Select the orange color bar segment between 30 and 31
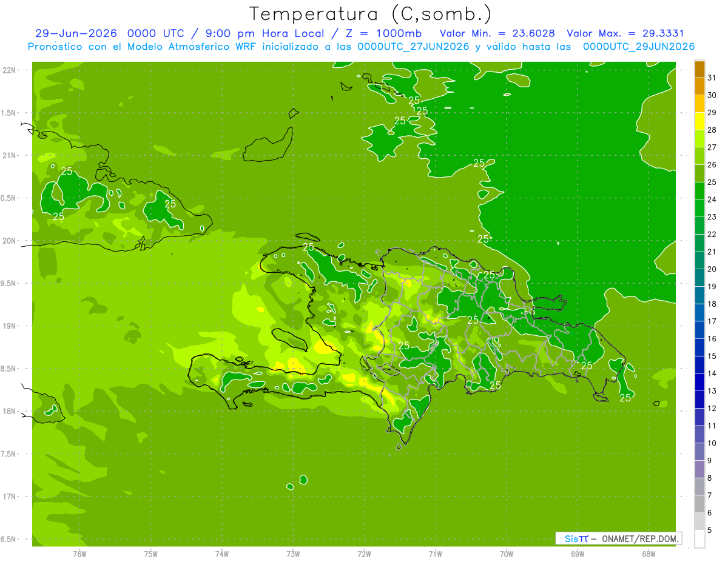728x562 pixels. [x=699, y=87]
